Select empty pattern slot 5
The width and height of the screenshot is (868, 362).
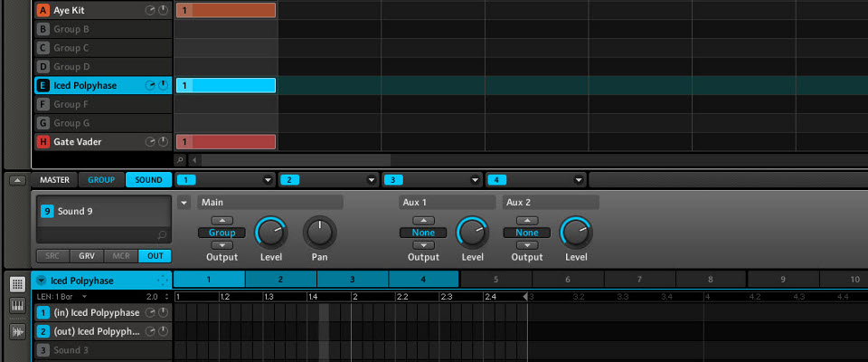496,280
